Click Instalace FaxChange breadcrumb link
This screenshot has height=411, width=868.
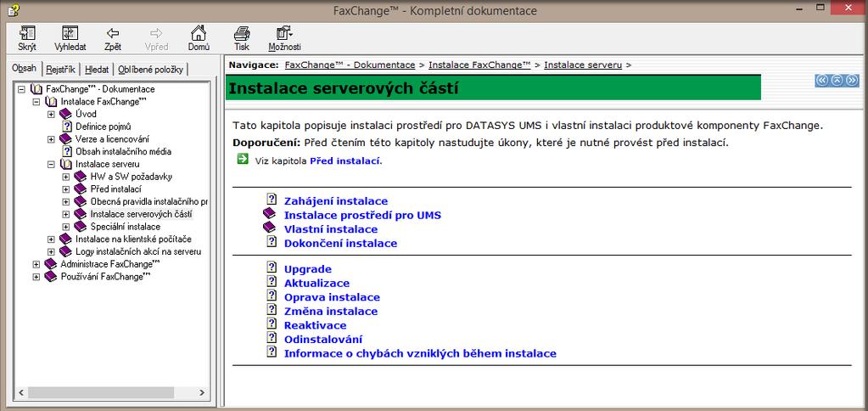[x=479, y=65]
